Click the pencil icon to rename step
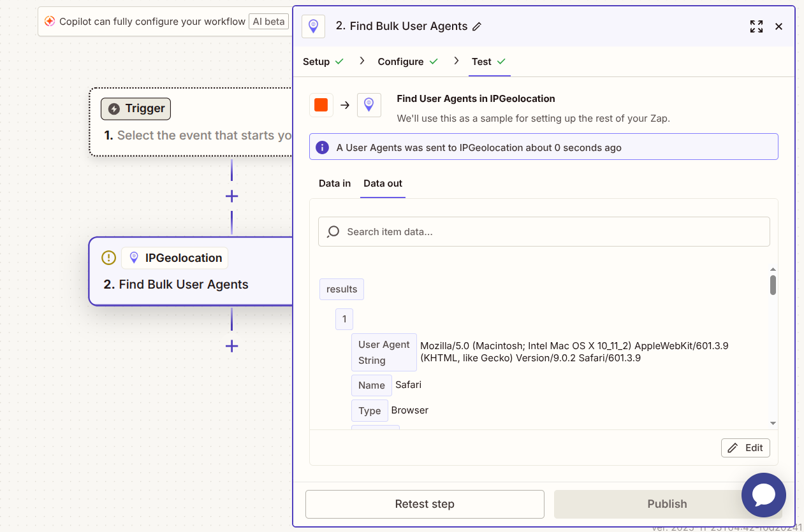 click(x=477, y=27)
